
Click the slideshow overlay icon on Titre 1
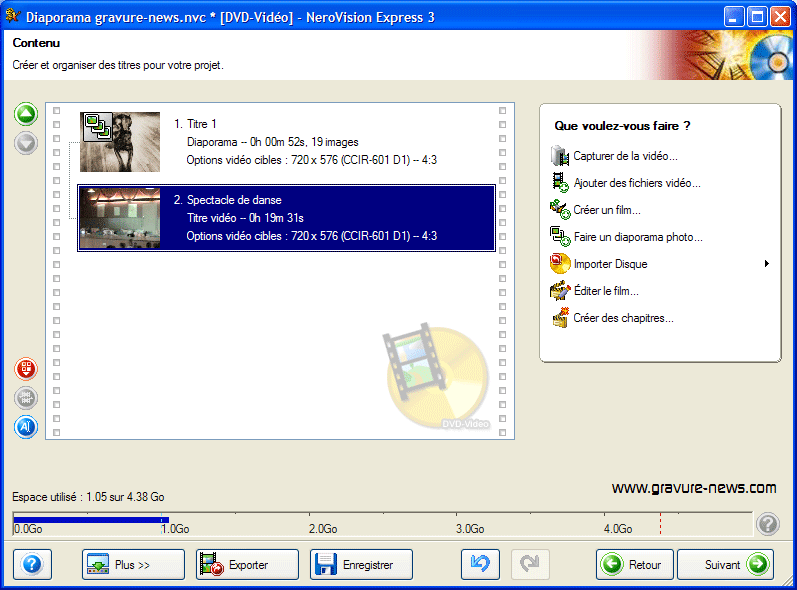coord(97,127)
